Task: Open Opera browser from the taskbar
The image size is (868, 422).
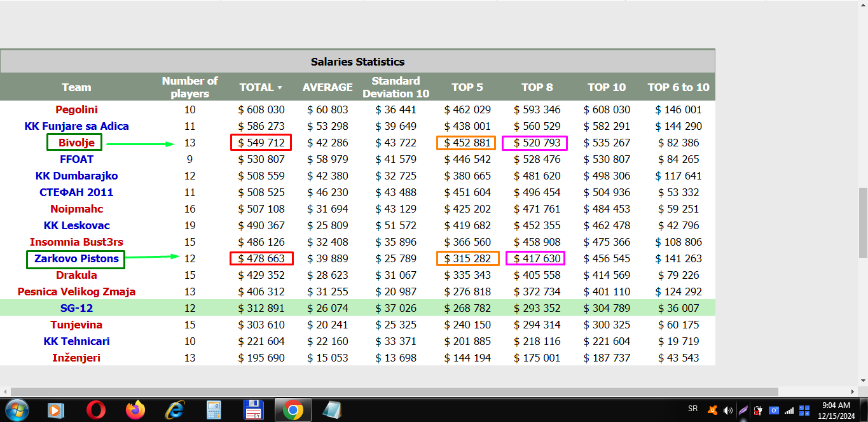Action: tap(96, 410)
